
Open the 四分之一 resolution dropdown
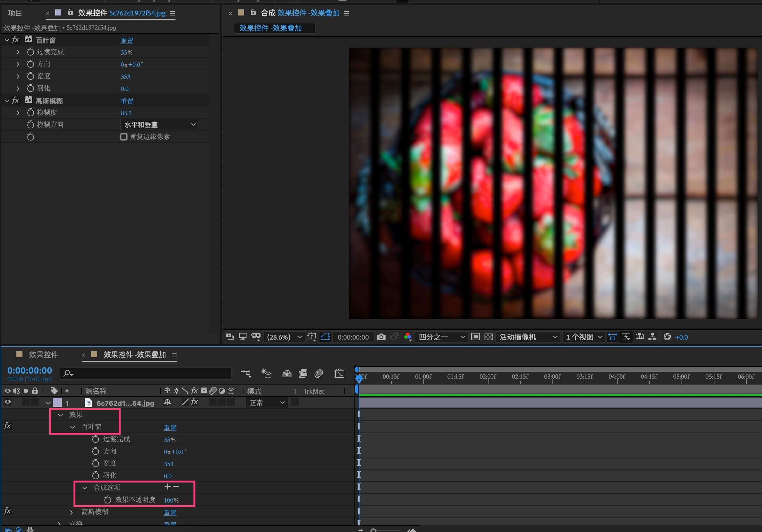pos(441,337)
